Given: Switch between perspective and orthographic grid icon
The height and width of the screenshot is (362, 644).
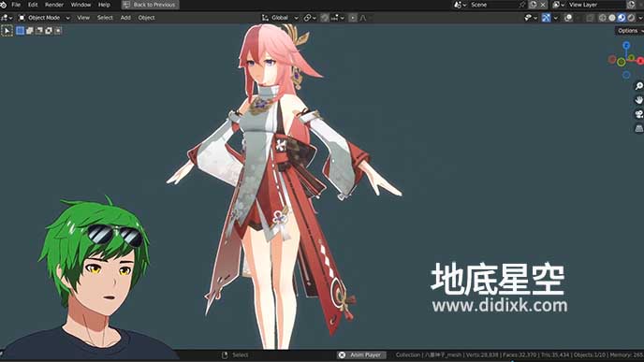Looking at the screenshot, I should 638,128.
